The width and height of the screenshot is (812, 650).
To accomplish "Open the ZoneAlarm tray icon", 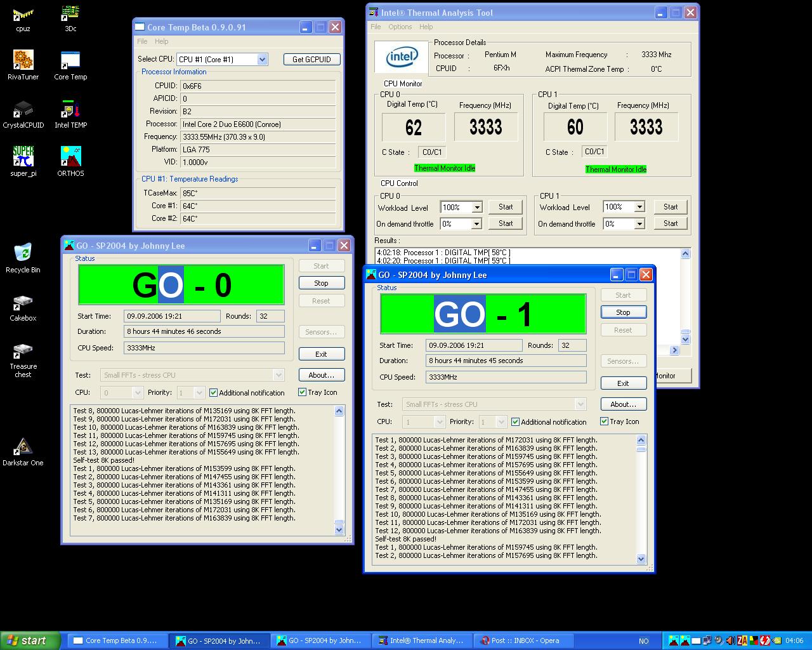I will [742, 640].
